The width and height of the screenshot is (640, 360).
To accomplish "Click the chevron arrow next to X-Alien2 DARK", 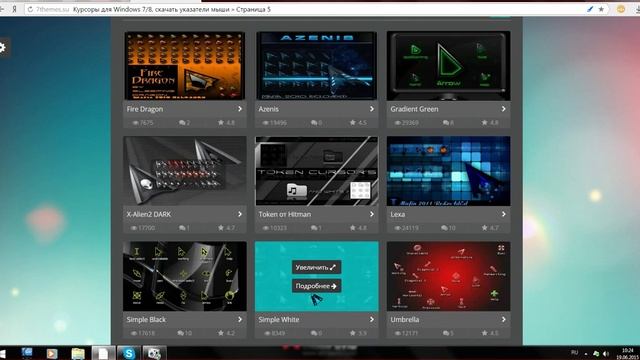I will [x=240, y=214].
